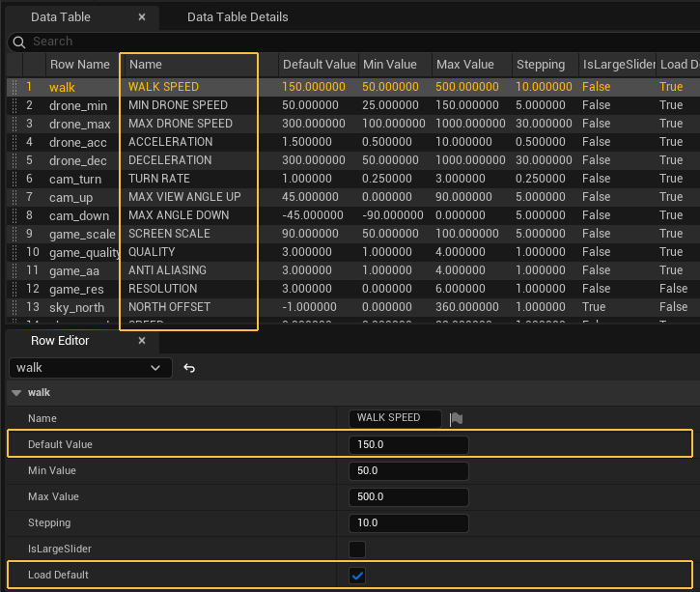The height and width of the screenshot is (592, 700).
Task: Collapse the walk section in Row Editor
Action: [x=16, y=393]
